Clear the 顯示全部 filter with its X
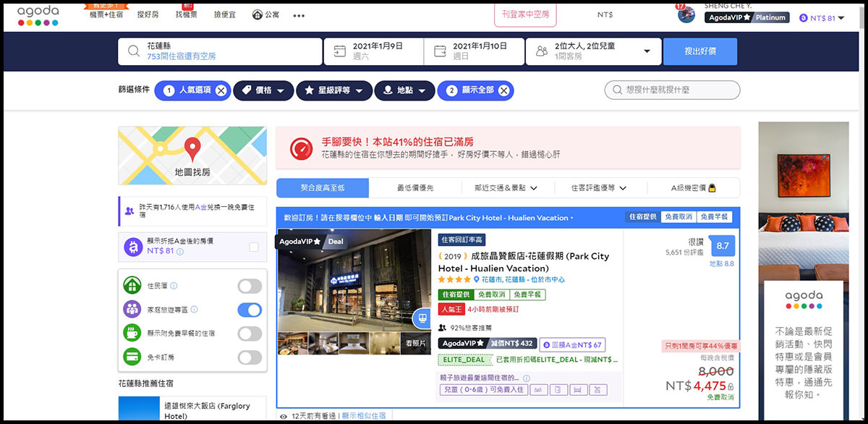The height and width of the screenshot is (424, 868). pyautogui.click(x=504, y=90)
